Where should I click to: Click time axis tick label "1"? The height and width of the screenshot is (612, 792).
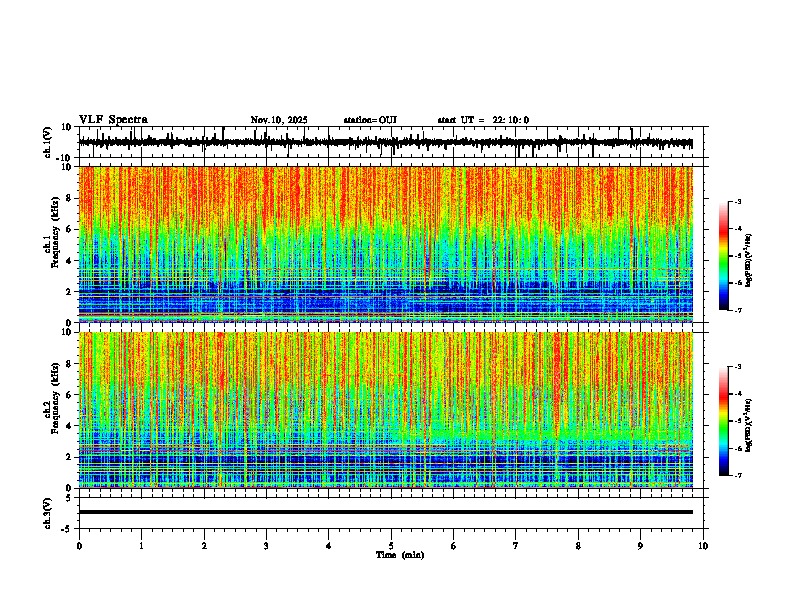pyautogui.click(x=141, y=546)
